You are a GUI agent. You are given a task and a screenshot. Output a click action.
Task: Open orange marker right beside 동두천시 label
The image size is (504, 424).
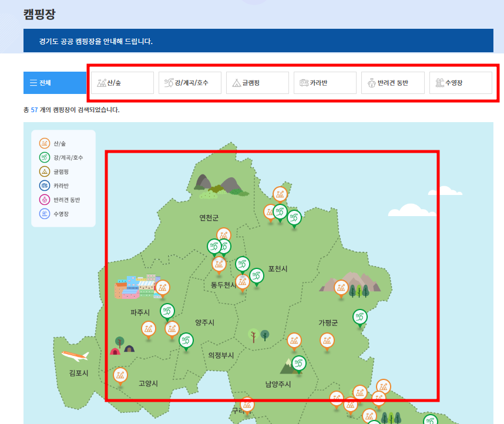(243, 282)
